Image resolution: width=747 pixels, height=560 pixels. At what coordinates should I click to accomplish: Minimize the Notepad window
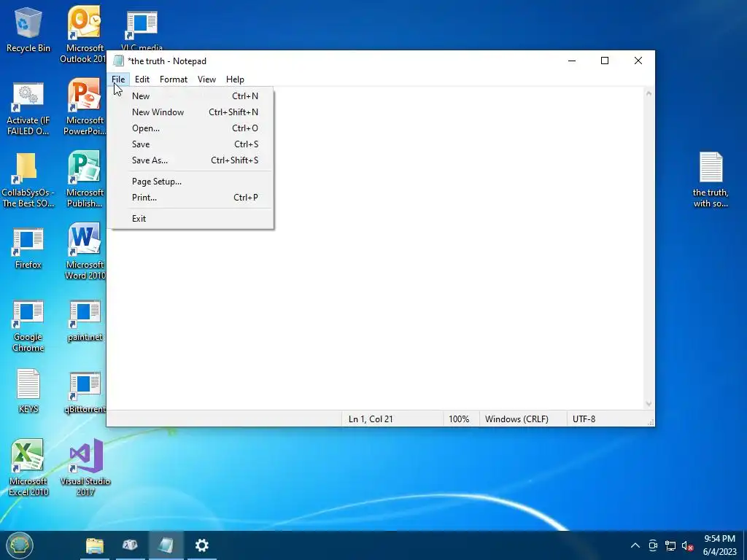coord(572,61)
